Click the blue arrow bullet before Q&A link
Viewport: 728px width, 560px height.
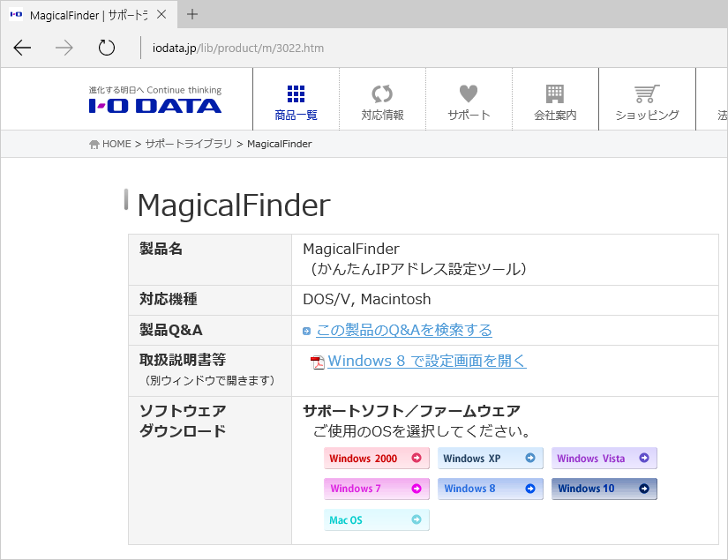tap(306, 331)
